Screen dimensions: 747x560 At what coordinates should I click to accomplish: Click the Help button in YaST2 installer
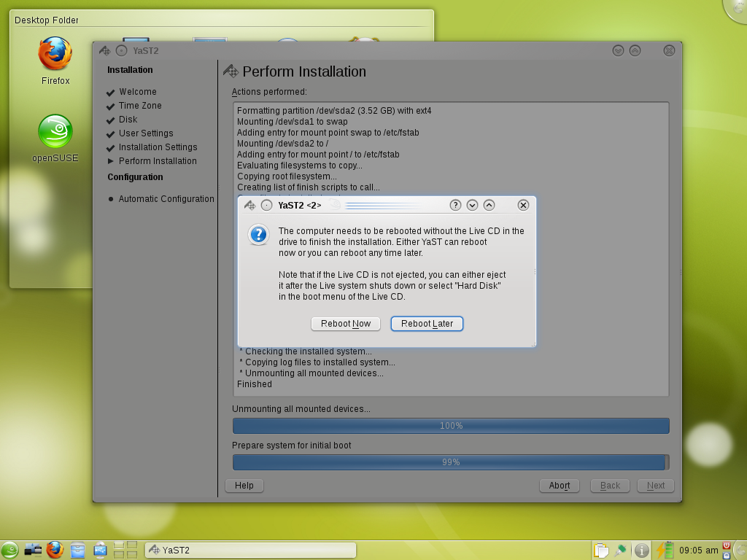244,486
